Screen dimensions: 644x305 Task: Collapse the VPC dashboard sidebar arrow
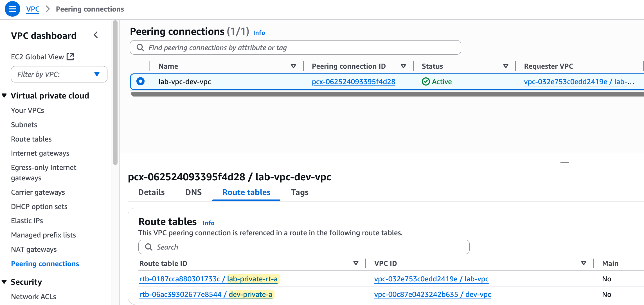coord(96,35)
